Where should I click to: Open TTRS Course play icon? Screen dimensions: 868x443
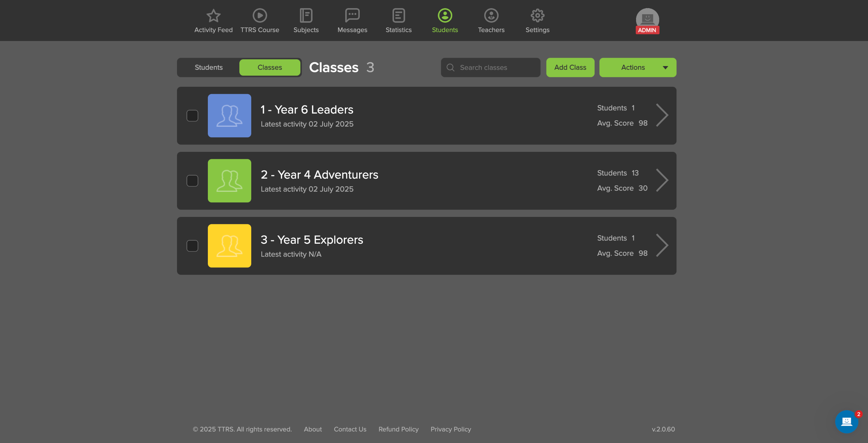pos(260,16)
